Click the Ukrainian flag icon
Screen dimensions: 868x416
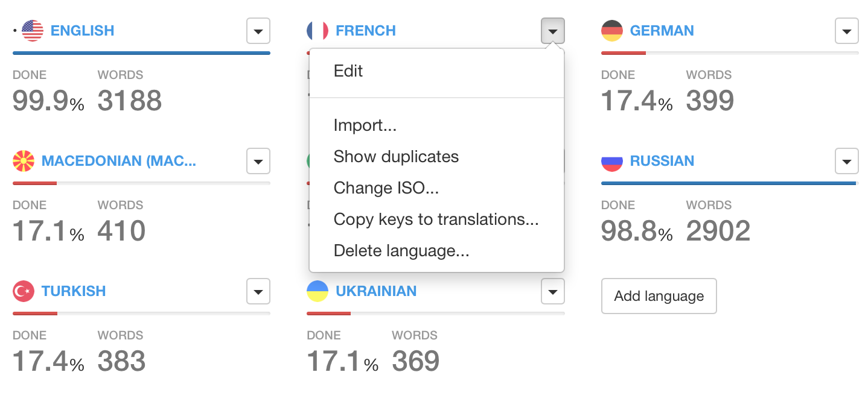(318, 291)
